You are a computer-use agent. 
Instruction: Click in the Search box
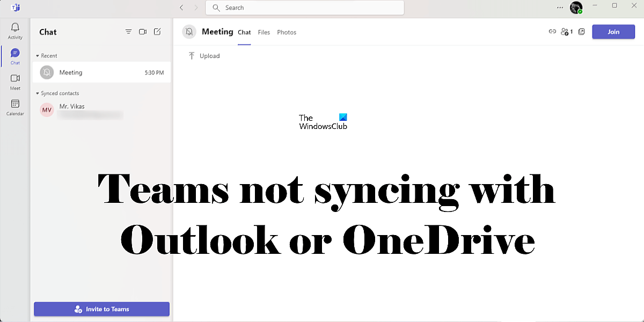tap(305, 8)
